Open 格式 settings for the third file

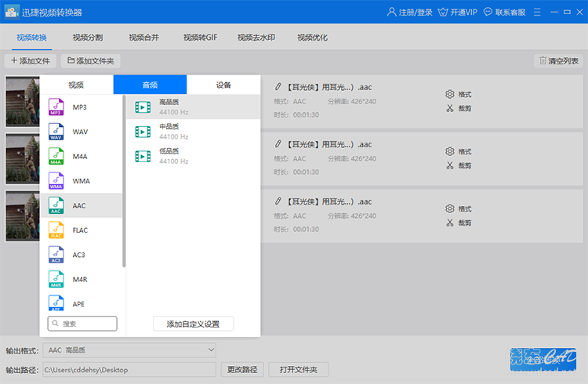click(x=459, y=208)
